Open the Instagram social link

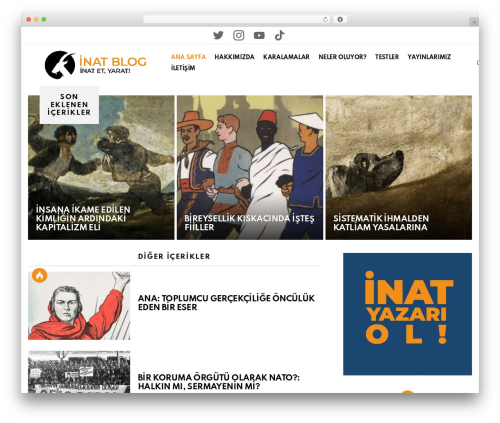[x=239, y=35]
